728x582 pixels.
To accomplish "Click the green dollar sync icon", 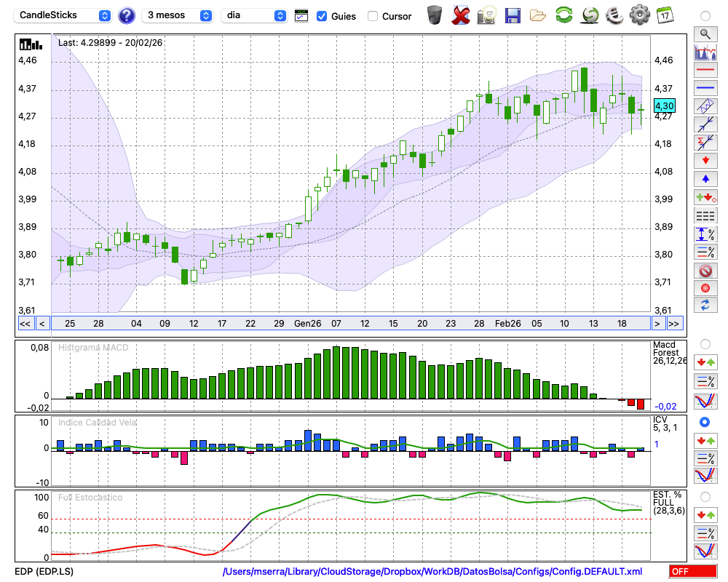I will 590,15.
